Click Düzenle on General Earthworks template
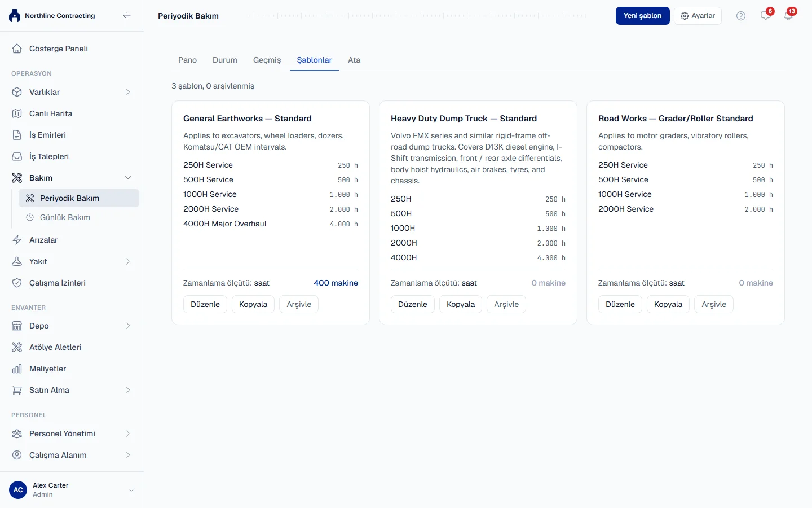This screenshot has width=812, height=508. pyautogui.click(x=205, y=304)
